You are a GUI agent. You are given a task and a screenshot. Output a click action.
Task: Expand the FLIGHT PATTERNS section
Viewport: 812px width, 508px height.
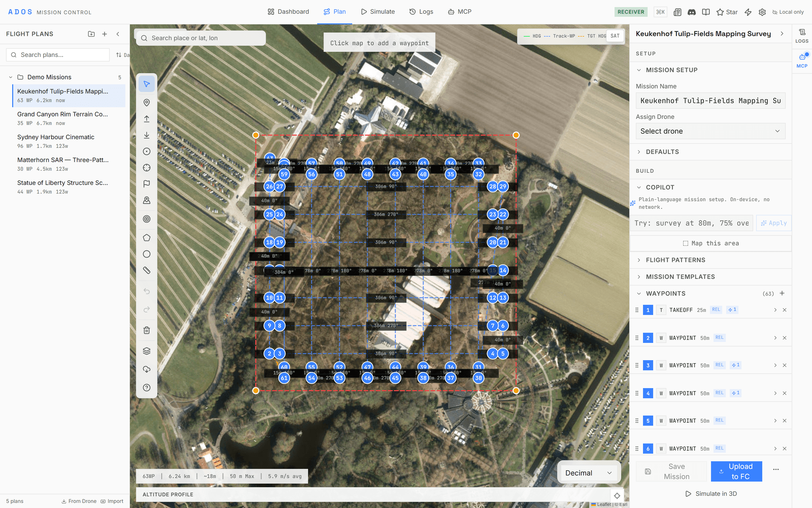[710, 260]
